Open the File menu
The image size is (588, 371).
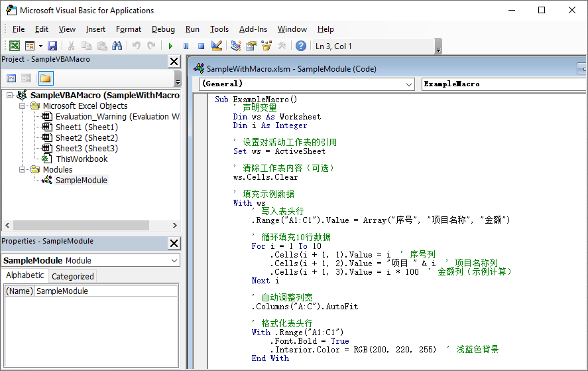tap(19, 29)
